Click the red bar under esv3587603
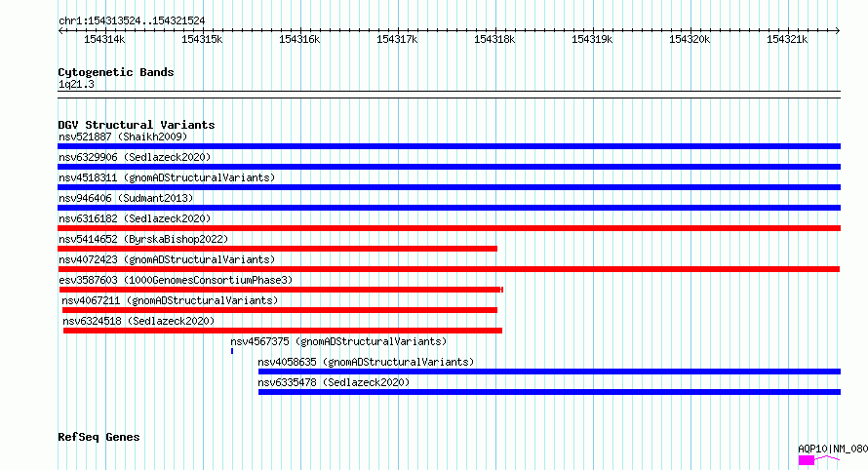868x470 pixels. coord(281,290)
